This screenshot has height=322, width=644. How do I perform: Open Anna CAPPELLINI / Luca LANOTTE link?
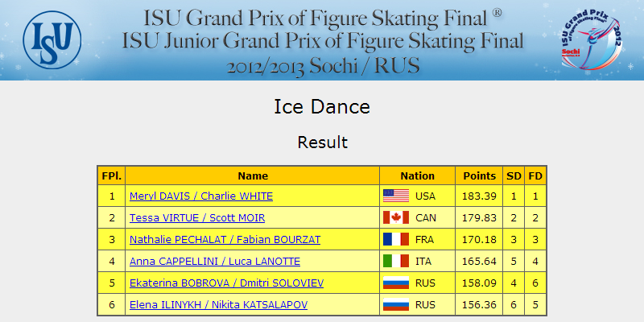click(x=215, y=262)
